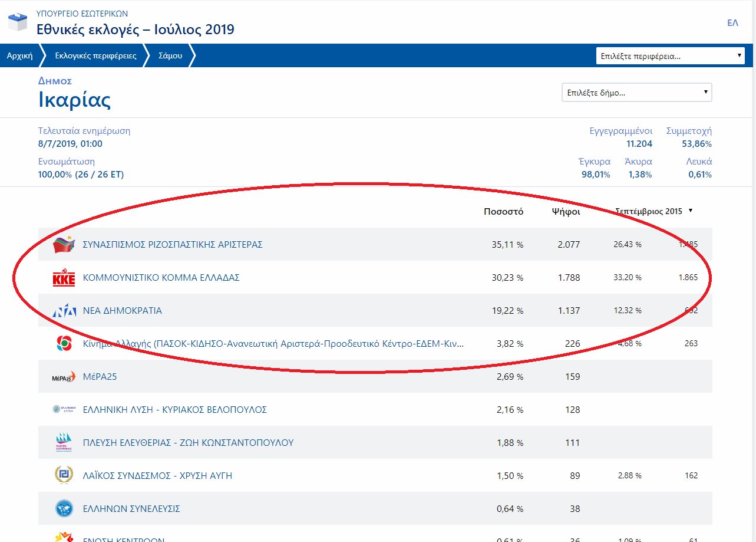The width and height of the screenshot is (756, 542).
Task: Click the 1.788 votes cell
Action: 569,277
